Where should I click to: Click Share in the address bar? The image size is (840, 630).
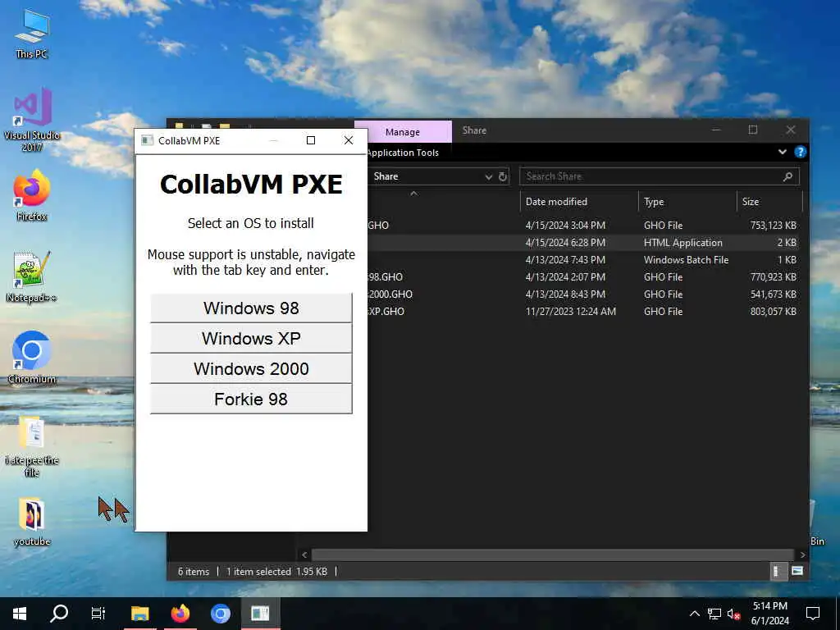[386, 177]
